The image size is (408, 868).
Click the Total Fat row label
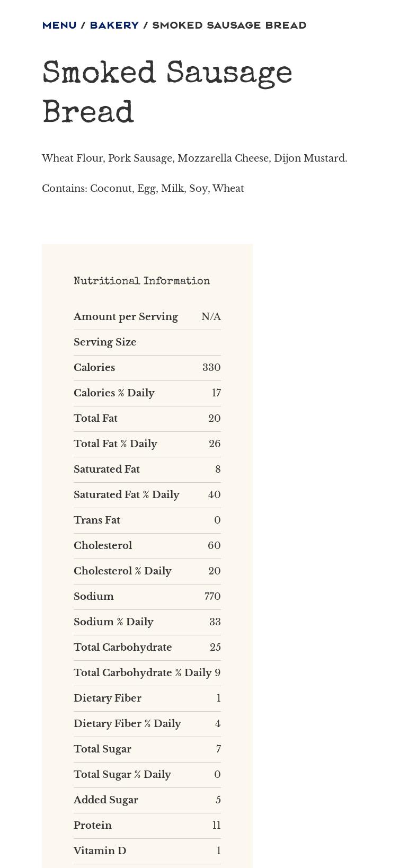(x=95, y=419)
